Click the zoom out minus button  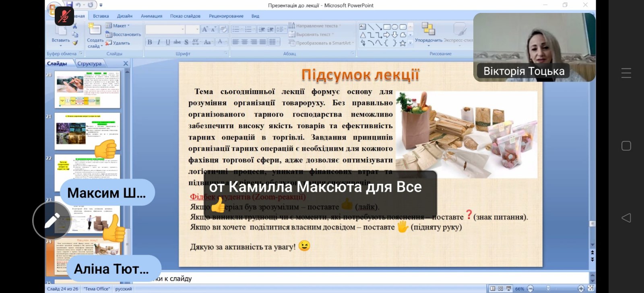pyautogui.click(x=530, y=289)
